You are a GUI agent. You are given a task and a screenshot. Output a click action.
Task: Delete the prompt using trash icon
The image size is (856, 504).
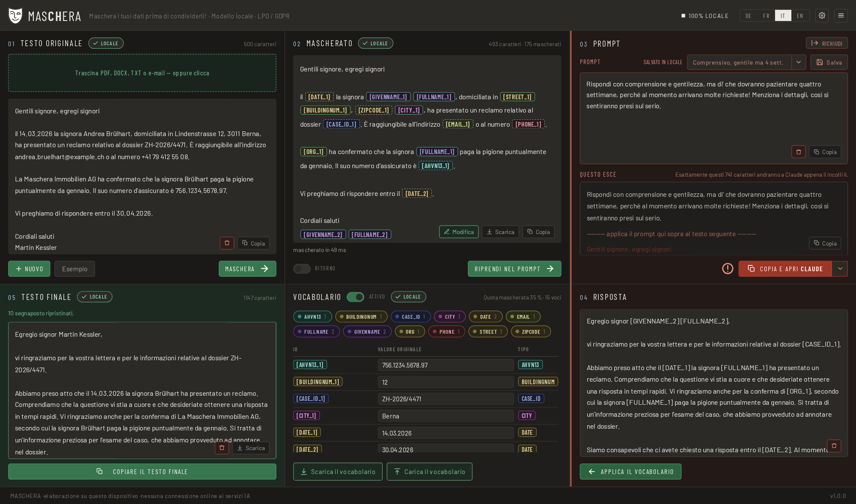(799, 152)
